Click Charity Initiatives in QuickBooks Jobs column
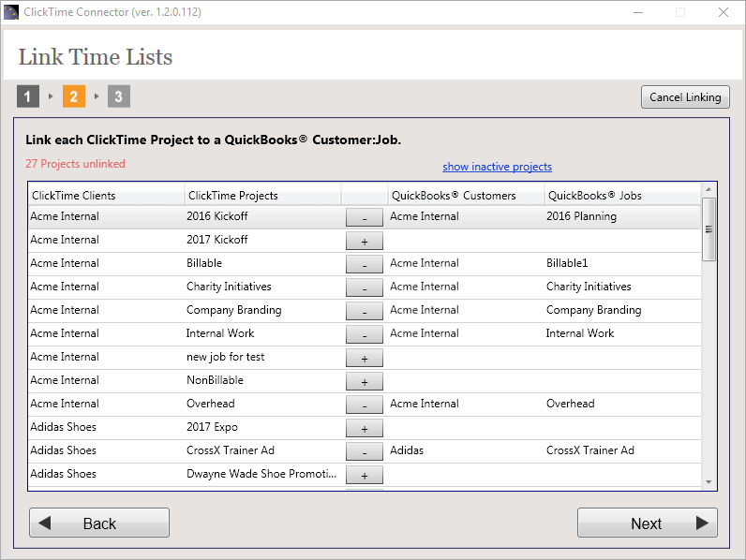746x560 pixels. coord(589,287)
